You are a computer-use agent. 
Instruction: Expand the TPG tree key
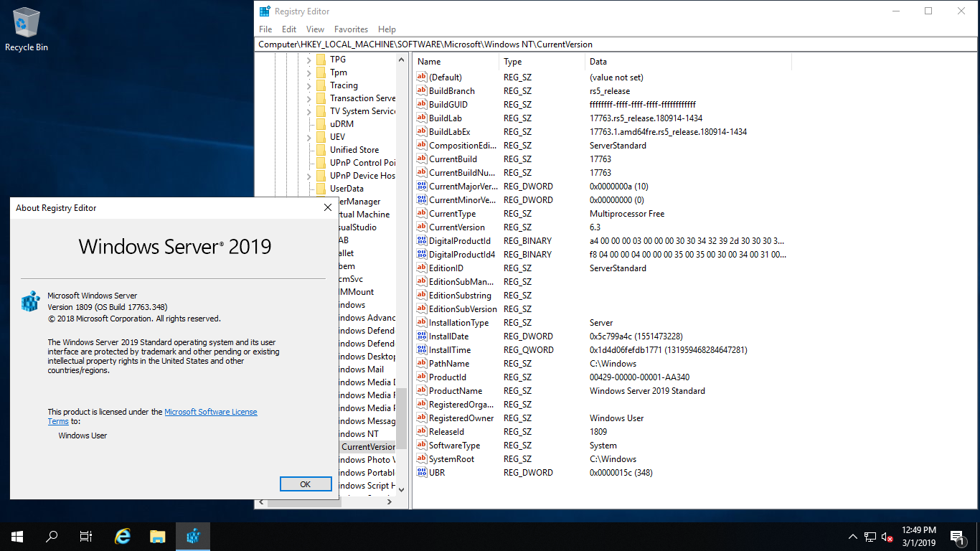[x=309, y=60]
